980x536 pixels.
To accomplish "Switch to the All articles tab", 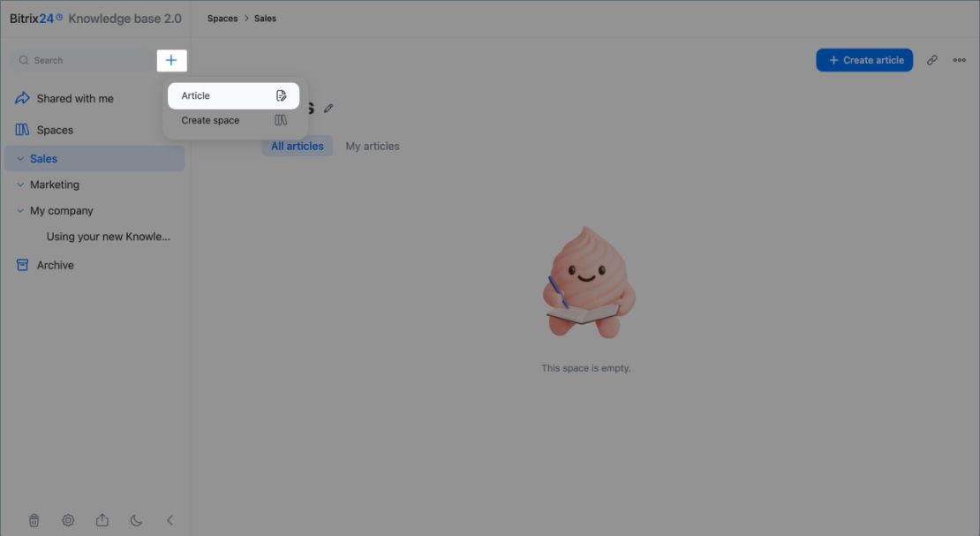I will (297, 146).
